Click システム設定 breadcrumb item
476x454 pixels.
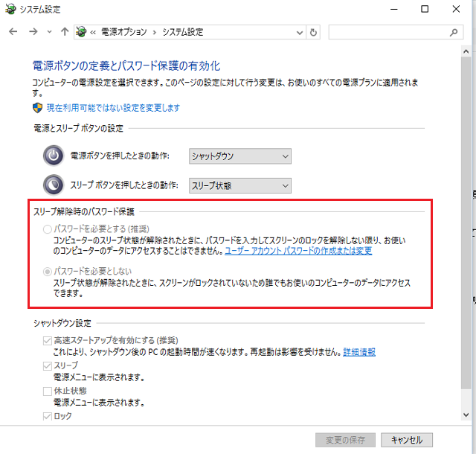click(182, 32)
